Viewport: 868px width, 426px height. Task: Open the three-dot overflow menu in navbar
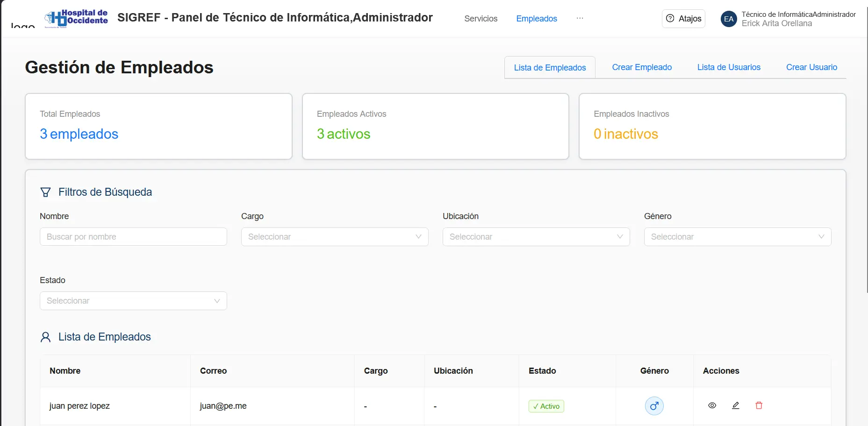click(580, 18)
